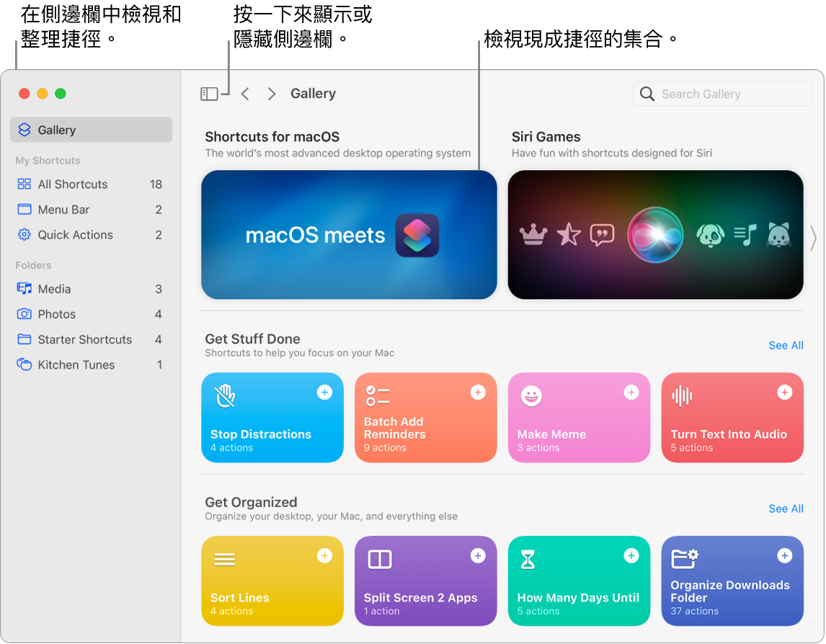The height and width of the screenshot is (644, 826).
Task: Click the Media music icon
Action: pos(25,289)
